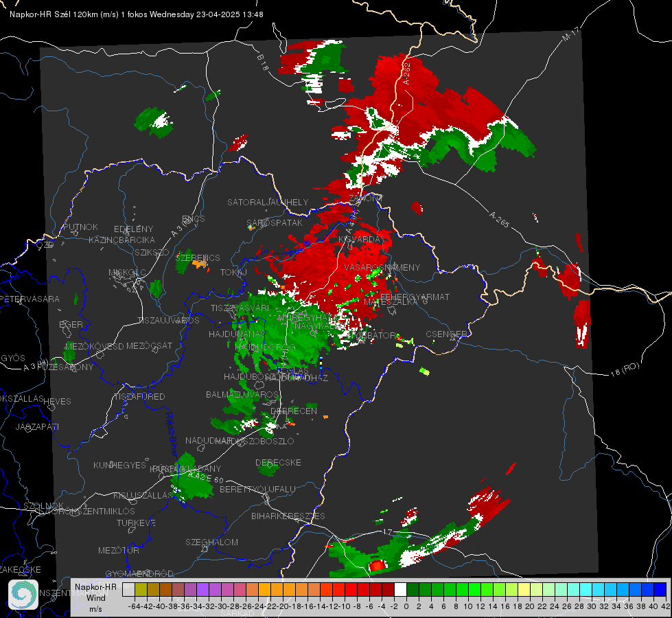
Task: Click the PÉTERVÁSÁRA city label
Action: click(30, 299)
